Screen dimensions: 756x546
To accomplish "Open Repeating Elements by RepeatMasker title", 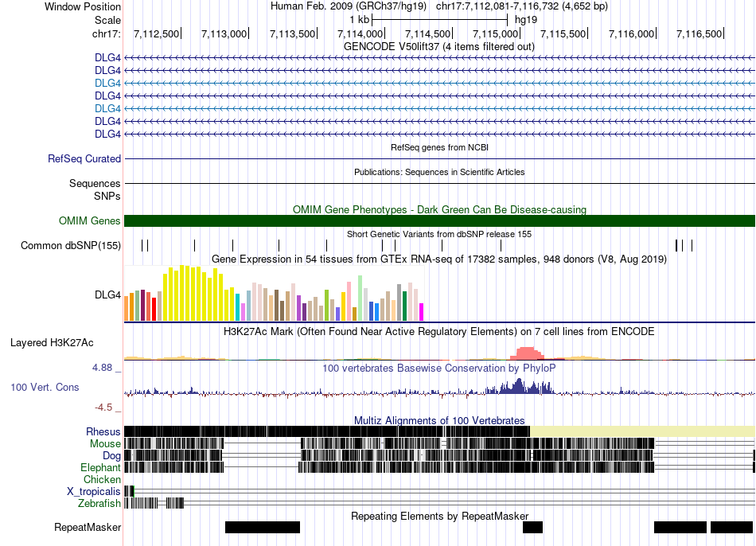I will click(x=439, y=517).
